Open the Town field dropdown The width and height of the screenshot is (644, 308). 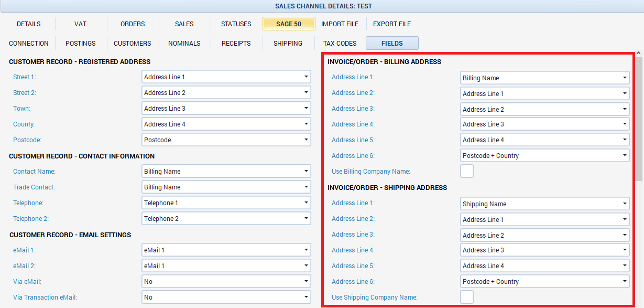(226, 109)
